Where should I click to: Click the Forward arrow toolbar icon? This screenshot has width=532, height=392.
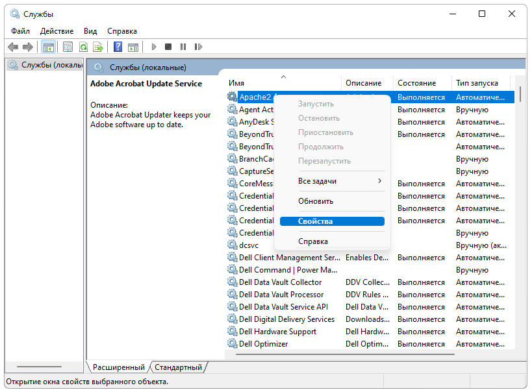tap(27, 47)
